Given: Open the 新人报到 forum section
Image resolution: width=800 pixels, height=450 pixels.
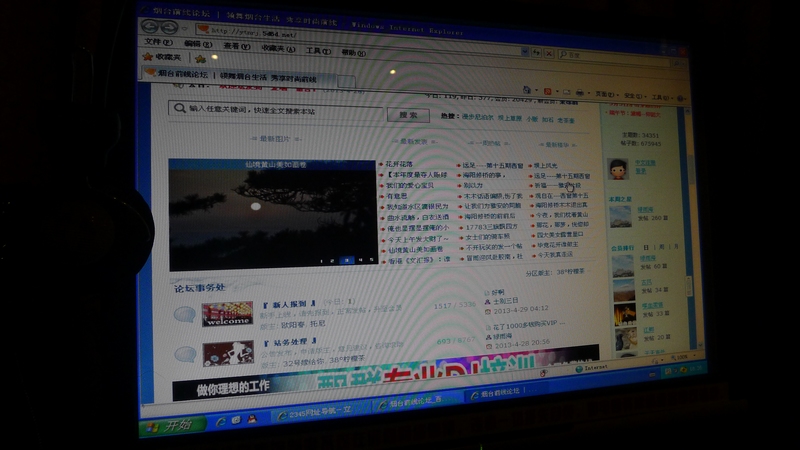Looking at the screenshot, I should point(288,305).
